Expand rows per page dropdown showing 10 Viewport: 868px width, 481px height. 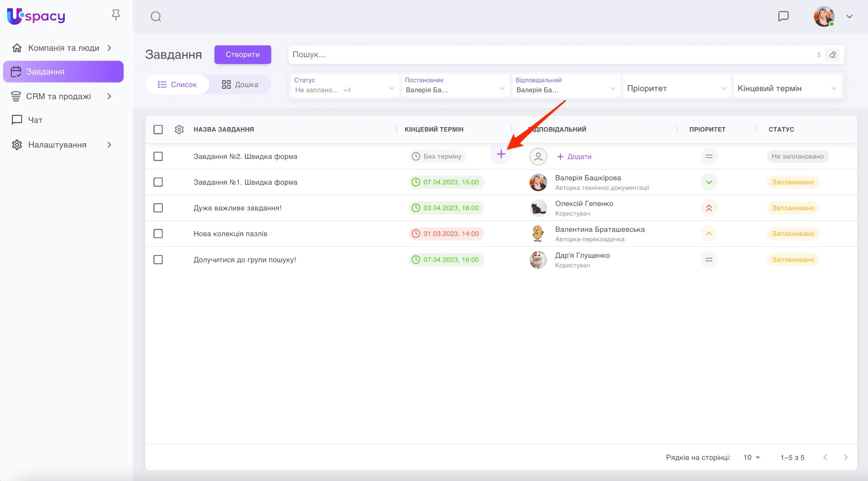(752, 457)
